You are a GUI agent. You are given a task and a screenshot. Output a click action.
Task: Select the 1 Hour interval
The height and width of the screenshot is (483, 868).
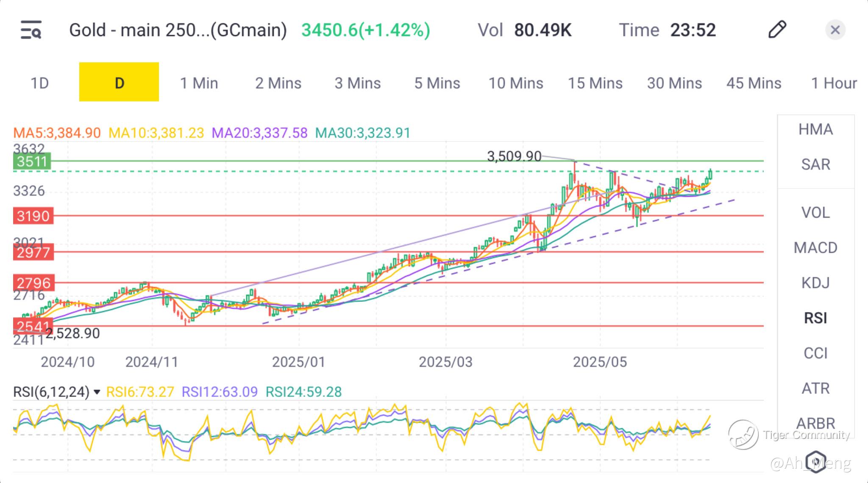point(834,83)
